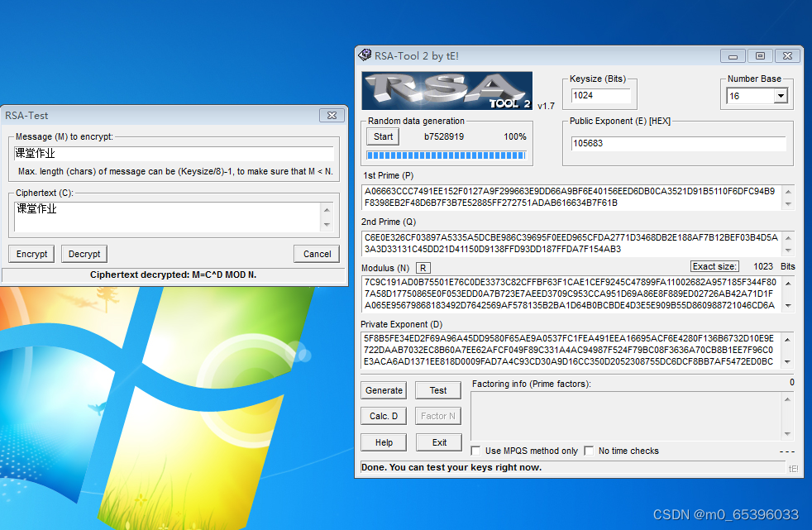Click the Factor N button
Image resolution: width=812 pixels, height=530 pixels.
438,416
